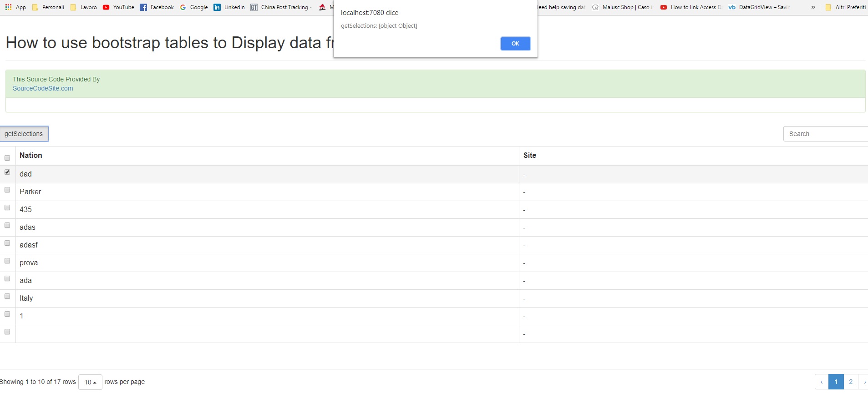This screenshot has height=419, width=868.
Task: Click the getSelections button
Action: coord(24,134)
